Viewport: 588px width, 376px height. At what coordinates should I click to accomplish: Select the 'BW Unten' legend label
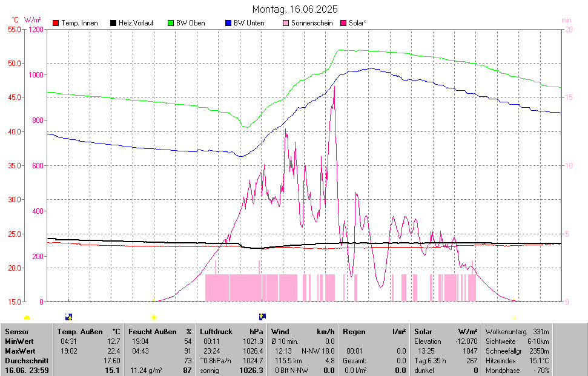249,23
